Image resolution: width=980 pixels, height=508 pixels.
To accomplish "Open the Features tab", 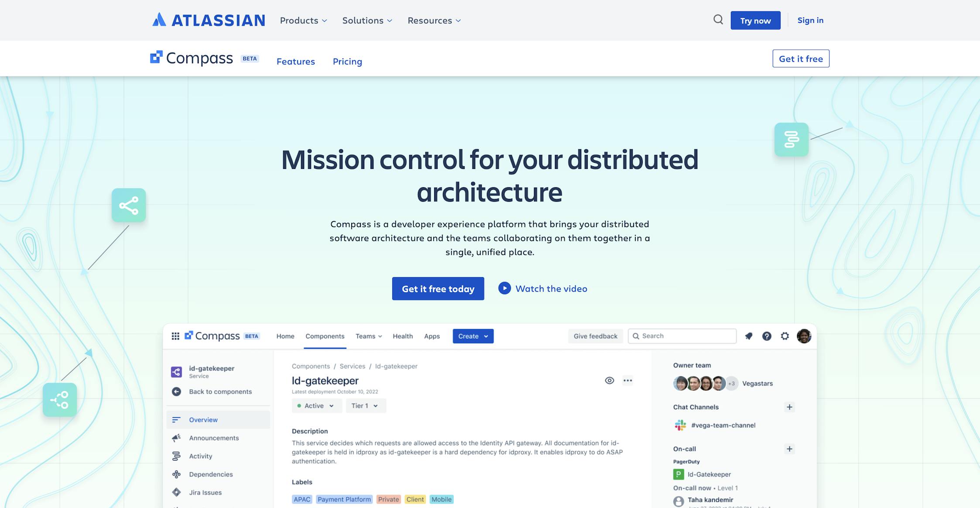I will (296, 62).
